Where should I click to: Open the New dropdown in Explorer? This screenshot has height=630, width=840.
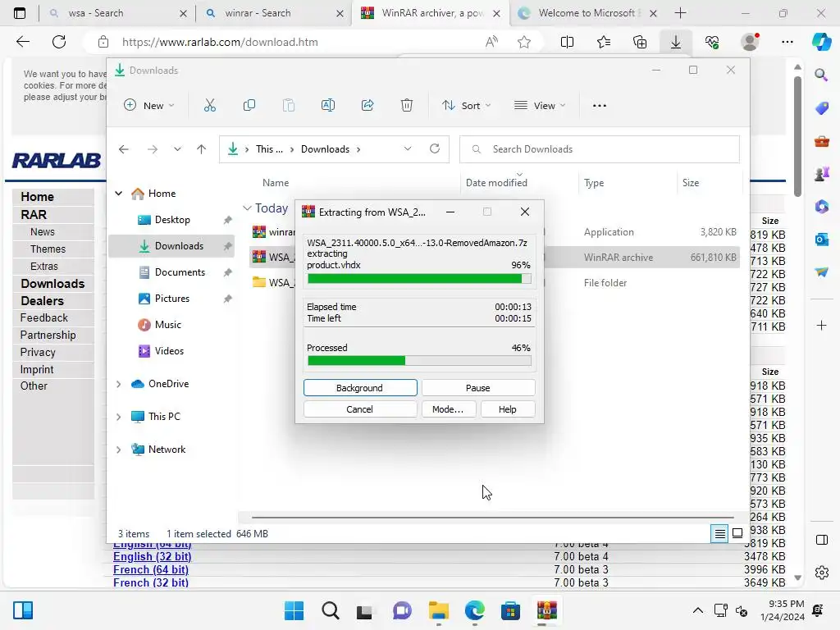(x=149, y=106)
